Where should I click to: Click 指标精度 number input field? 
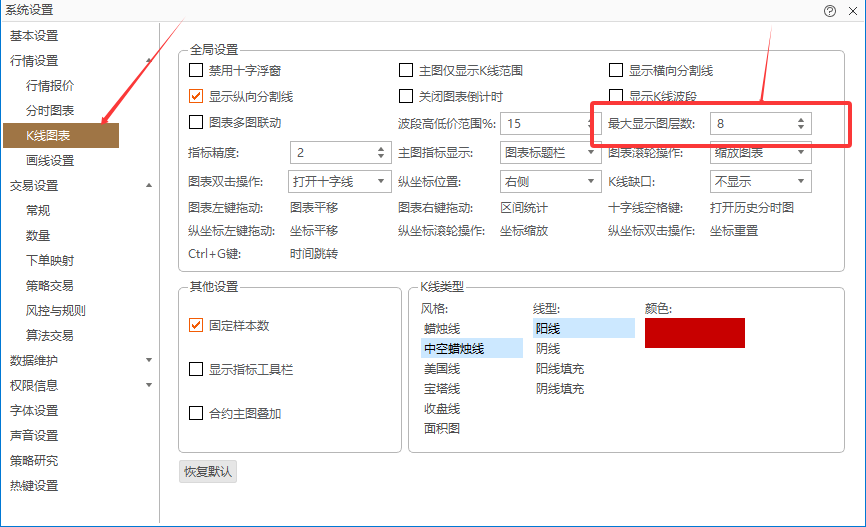click(331, 153)
